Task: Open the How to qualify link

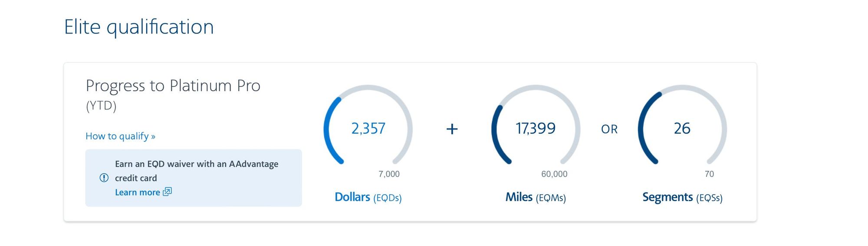Action: [120, 136]
